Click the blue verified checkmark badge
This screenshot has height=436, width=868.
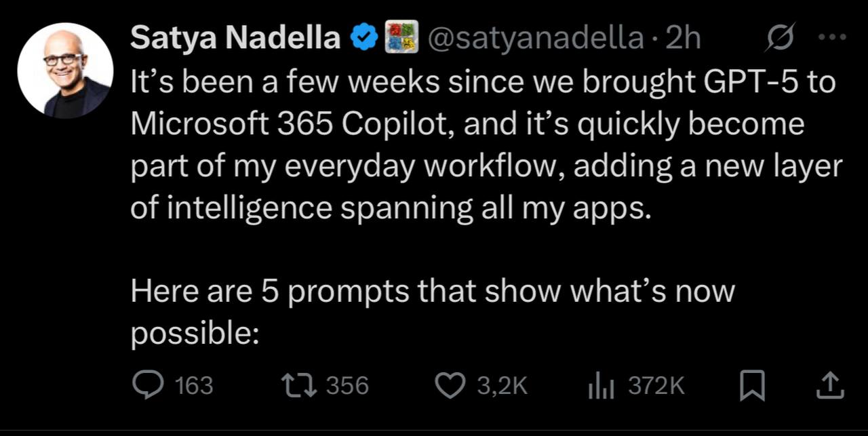coord(363,40)
